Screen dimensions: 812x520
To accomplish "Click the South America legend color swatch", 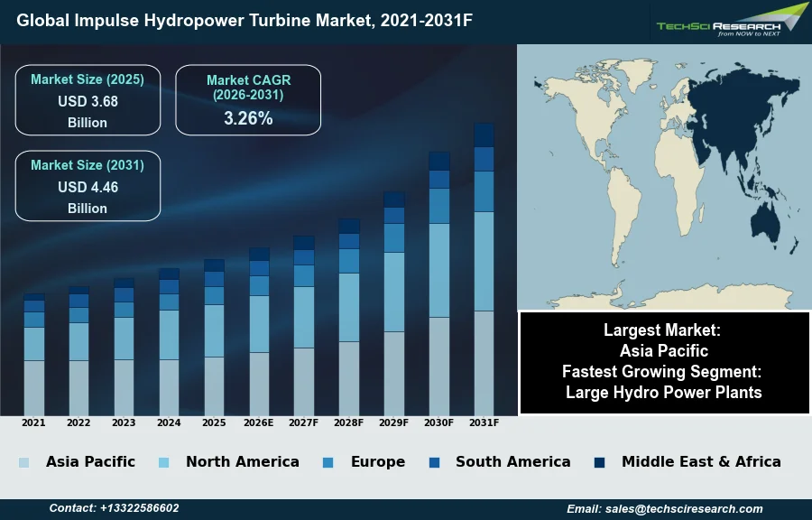I will point(434,462).
